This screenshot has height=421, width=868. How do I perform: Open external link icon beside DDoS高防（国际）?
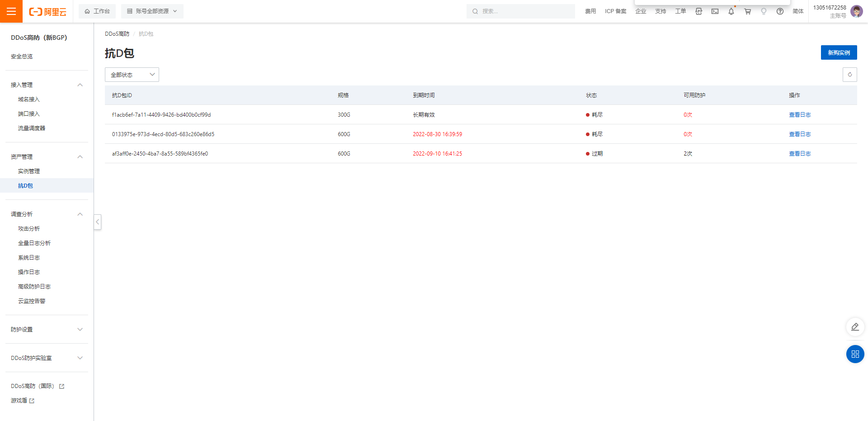62,386
